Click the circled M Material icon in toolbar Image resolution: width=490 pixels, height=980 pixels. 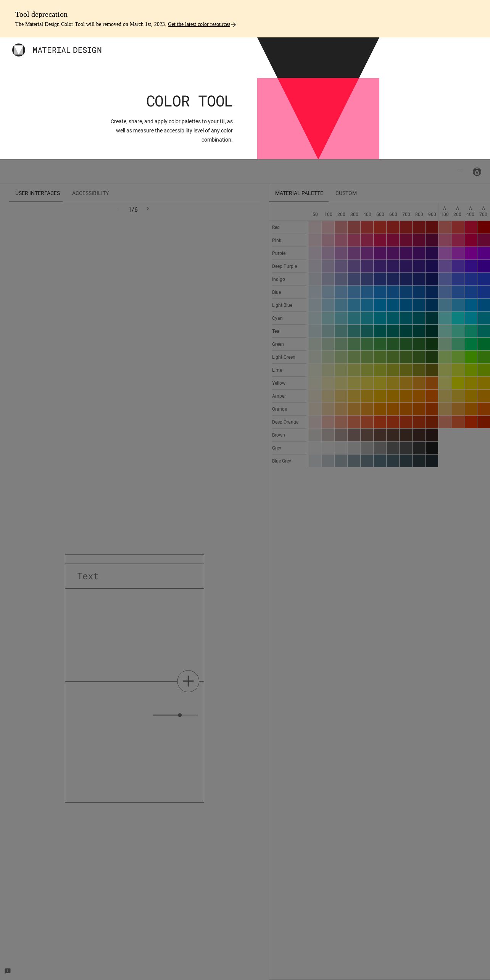pyautogui.click(x=477, y=172)
